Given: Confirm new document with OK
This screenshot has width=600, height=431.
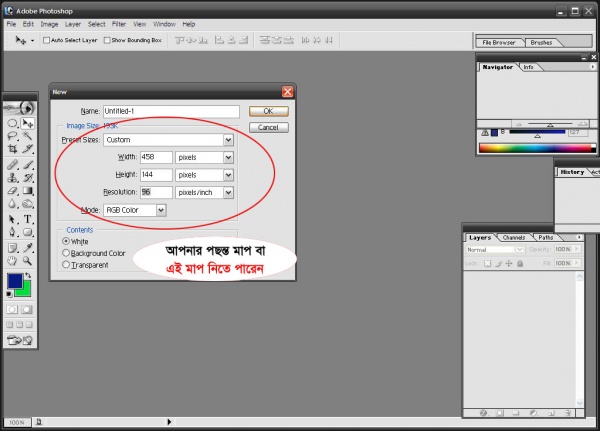Looking at the screenshot, I should 269,111.
